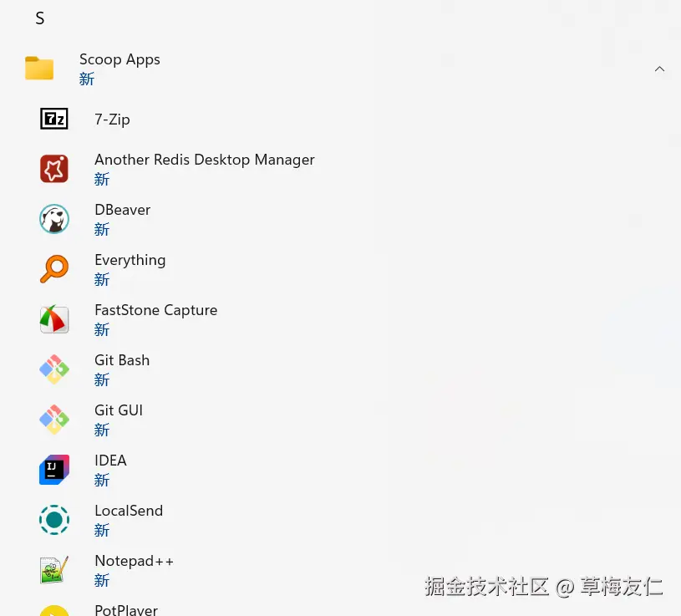The height and width of the screenshot is (616, 681).
Task: Click the Everything entry name
Action: pyautogui.click(x=130, y=260)
